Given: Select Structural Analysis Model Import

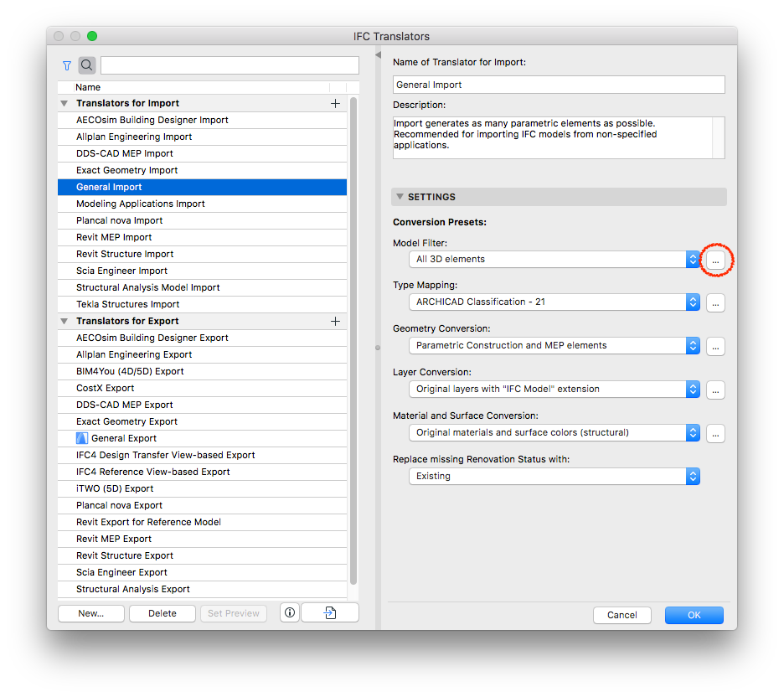Looking at the screenshot, I should click(x=203, y=287).
